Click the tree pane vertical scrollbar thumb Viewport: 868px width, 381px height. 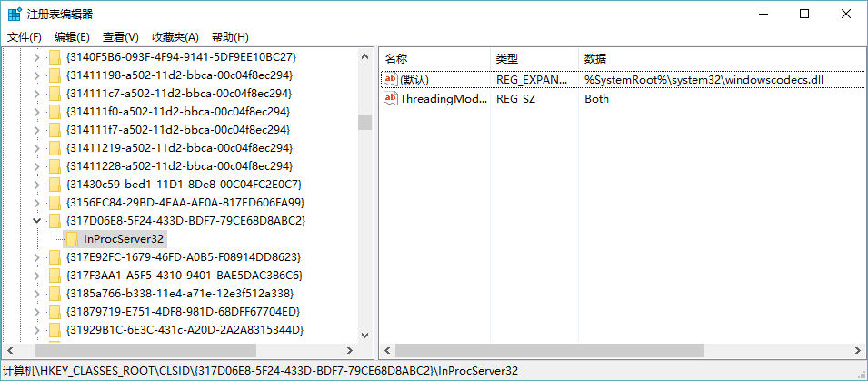(364, 122)
